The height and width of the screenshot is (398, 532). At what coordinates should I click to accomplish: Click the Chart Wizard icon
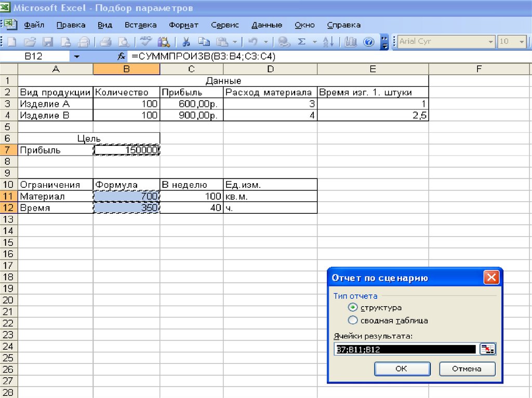[351, 42]
